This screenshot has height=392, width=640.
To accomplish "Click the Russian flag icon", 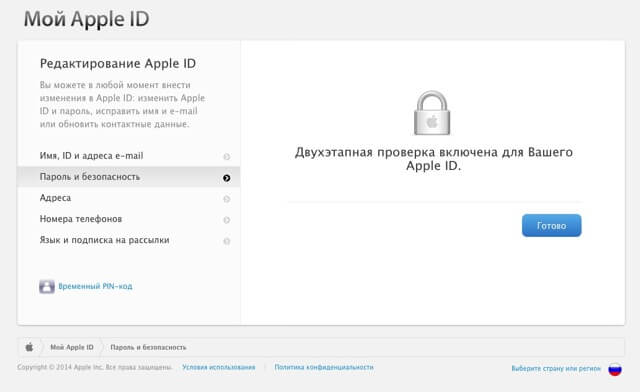I will pyautogui.click(x=615, y=369).
